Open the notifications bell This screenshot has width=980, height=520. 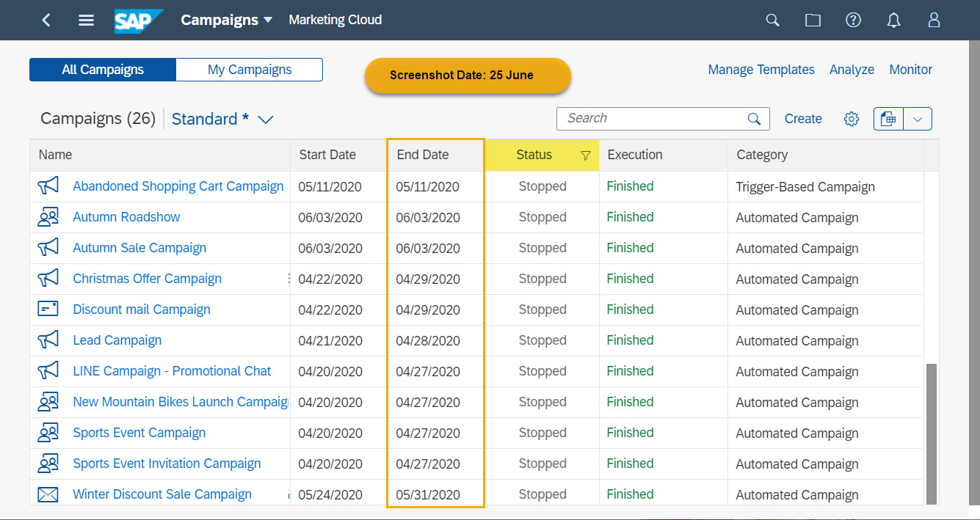point(893,20)
